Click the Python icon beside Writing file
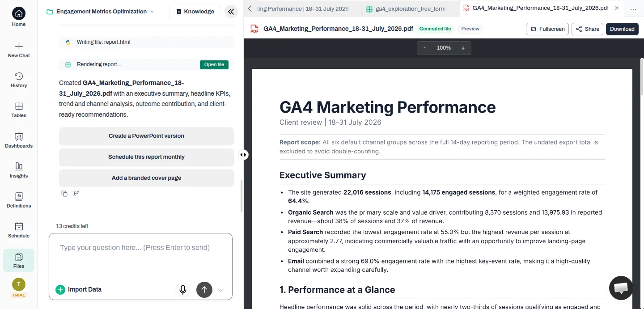 pyautogui.click(x=68, y=42)
